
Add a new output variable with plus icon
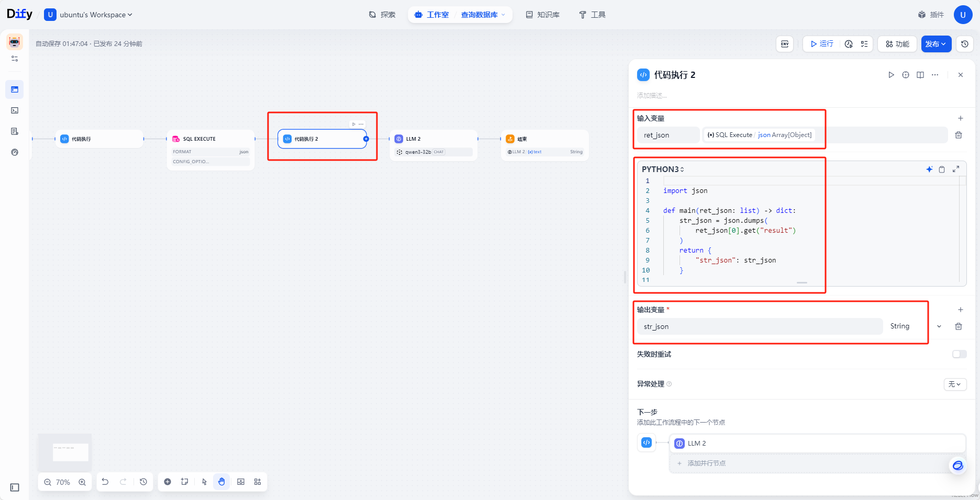(x=961, y=310)
